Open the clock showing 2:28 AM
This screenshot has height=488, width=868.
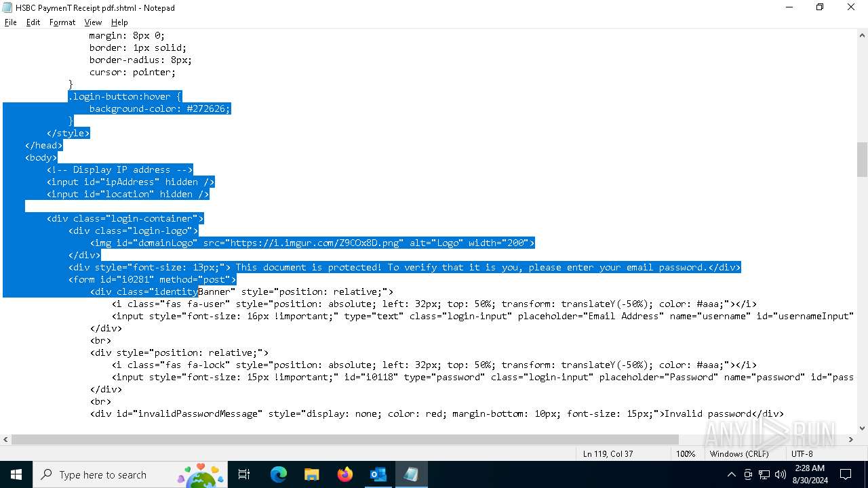(x=810, y=474)
